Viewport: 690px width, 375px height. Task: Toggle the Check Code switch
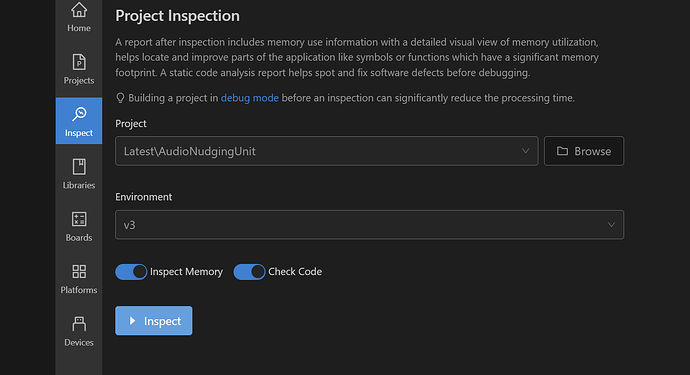(x=250, y=272)
